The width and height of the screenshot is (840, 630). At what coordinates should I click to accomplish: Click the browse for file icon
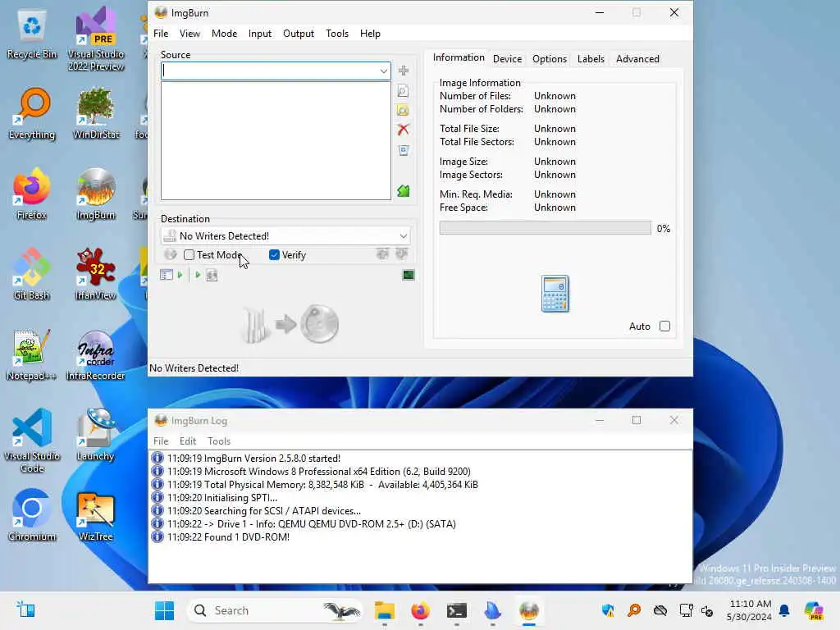[404, 91]
